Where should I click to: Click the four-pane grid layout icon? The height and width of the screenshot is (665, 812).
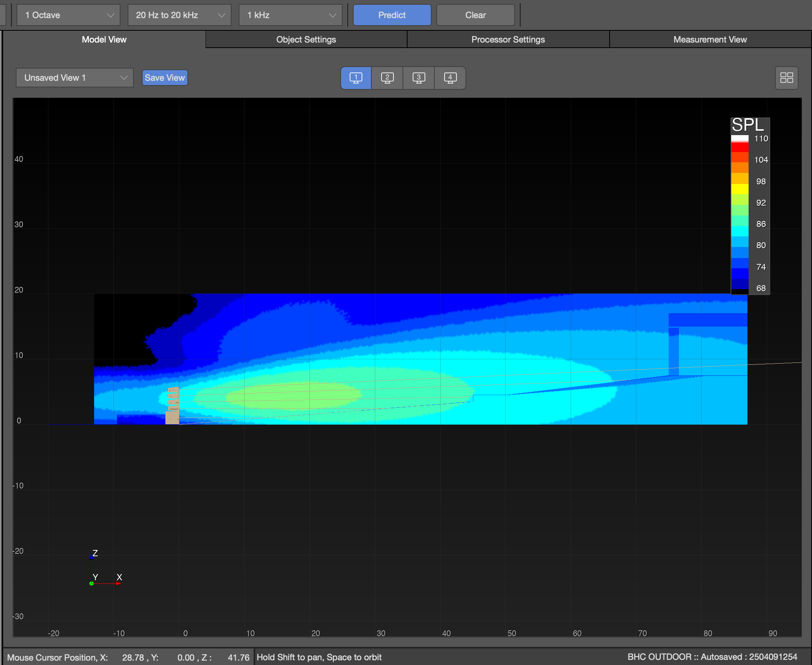pos(786,78)
